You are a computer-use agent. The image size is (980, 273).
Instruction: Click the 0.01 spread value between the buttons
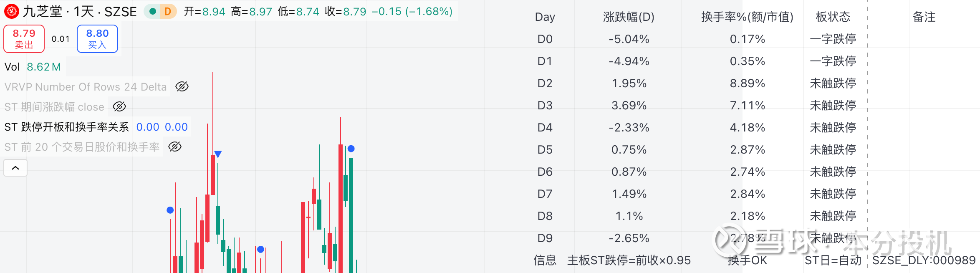(61, 39)
